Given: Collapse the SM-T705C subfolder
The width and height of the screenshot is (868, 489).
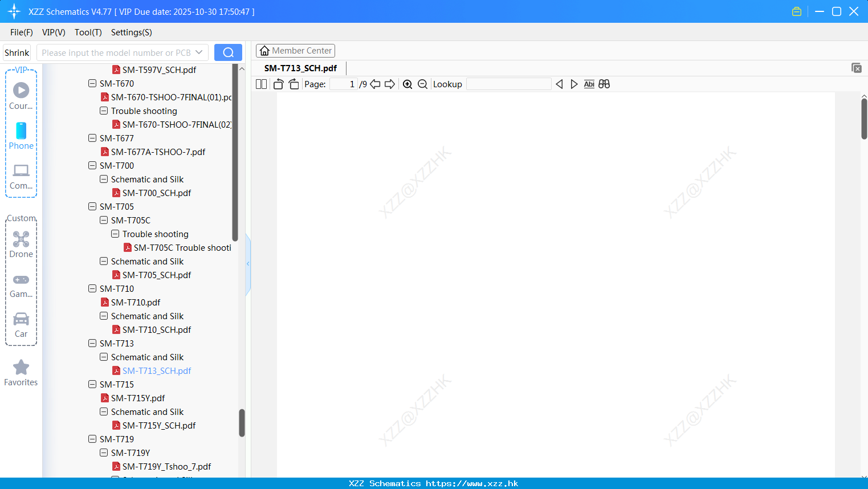Looking at the screenshot, I should click(104, 220).
